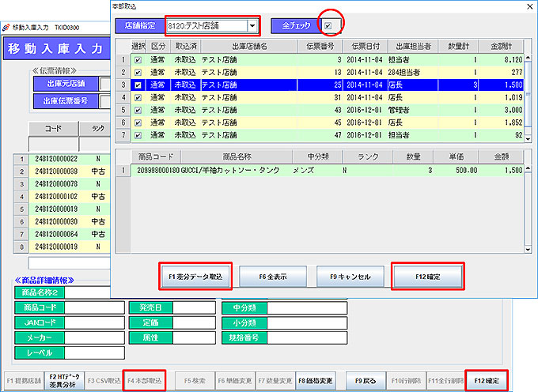Viewport: 538px width, 392px height.
Task: Click the F6 単価変更 button
Action: [235, 381]
